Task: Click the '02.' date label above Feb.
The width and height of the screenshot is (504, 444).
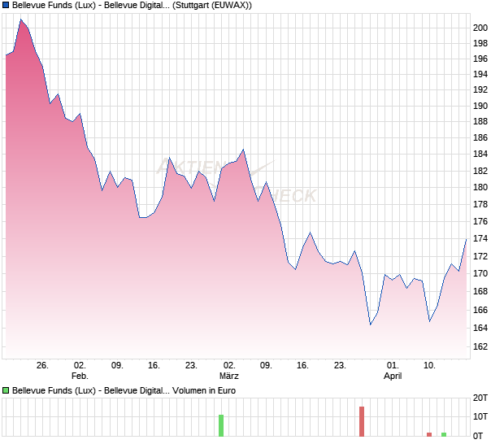Action: [x=80, y=366]
